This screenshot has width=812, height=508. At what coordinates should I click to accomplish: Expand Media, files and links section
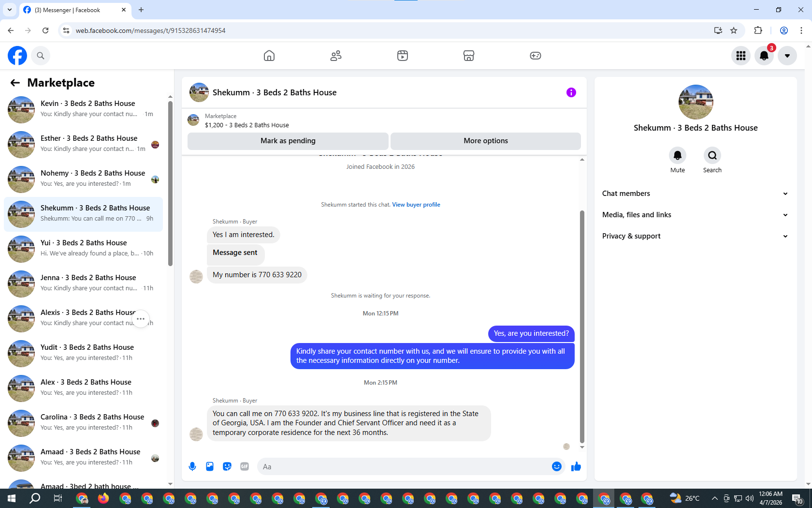pos(696,215)
